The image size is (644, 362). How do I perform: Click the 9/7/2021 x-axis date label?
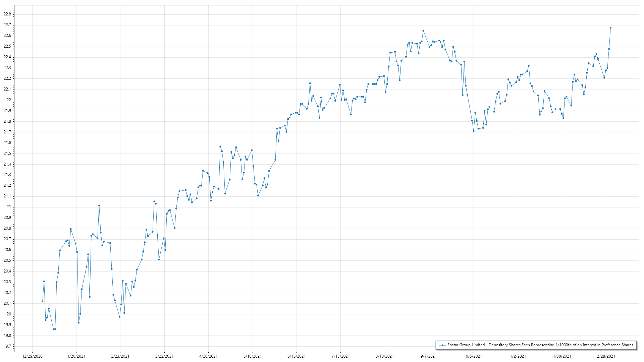[x=429, y=356]
